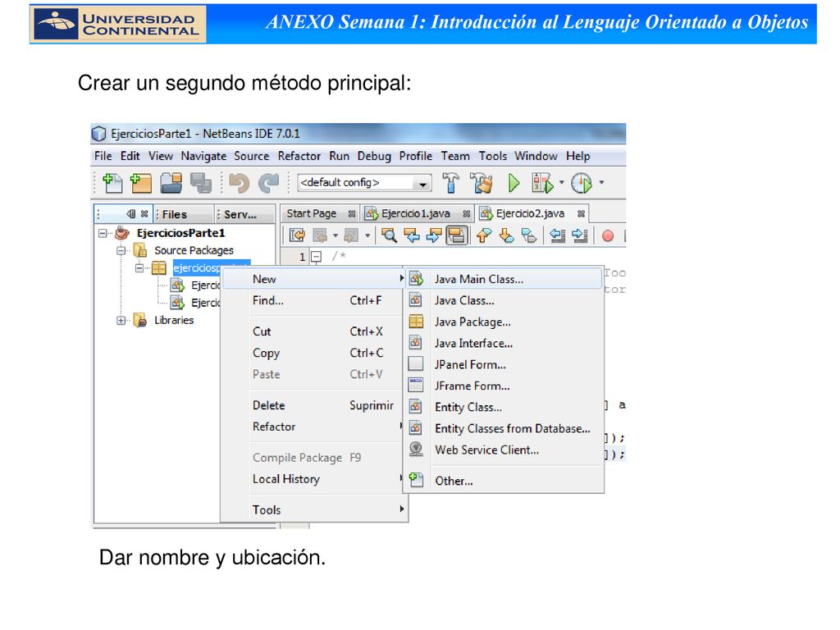Open the Tools menu in menu bar
The image size is (840, 630).
click(493, 156)
